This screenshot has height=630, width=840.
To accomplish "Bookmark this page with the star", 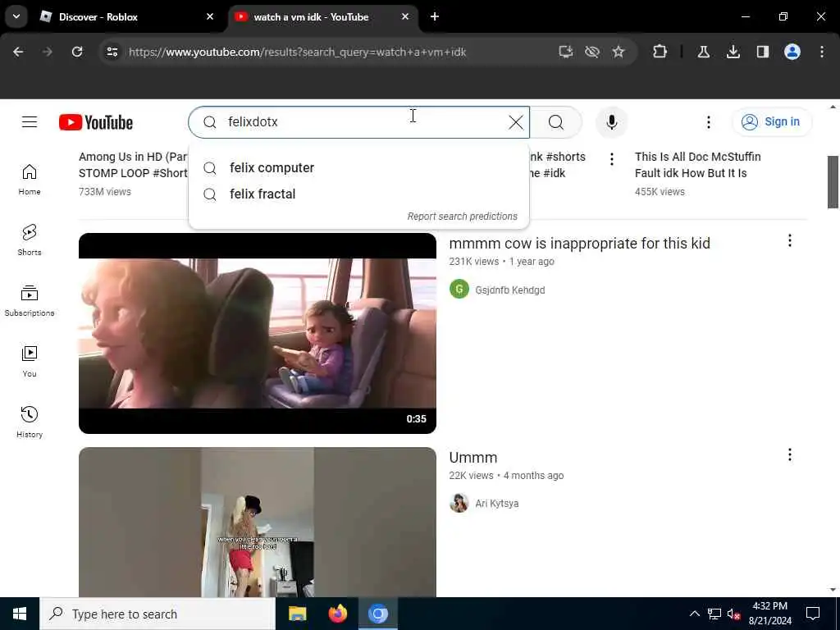I will [x=619, y=52].
